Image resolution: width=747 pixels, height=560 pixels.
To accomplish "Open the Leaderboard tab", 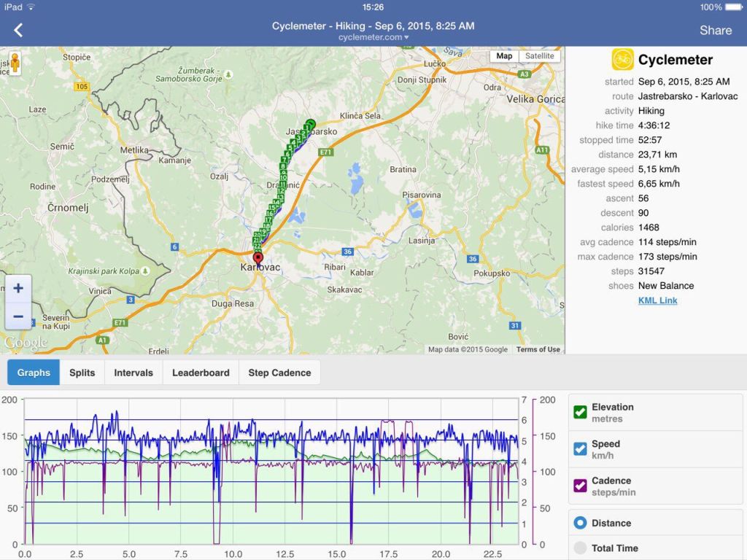I will point(201,373).
